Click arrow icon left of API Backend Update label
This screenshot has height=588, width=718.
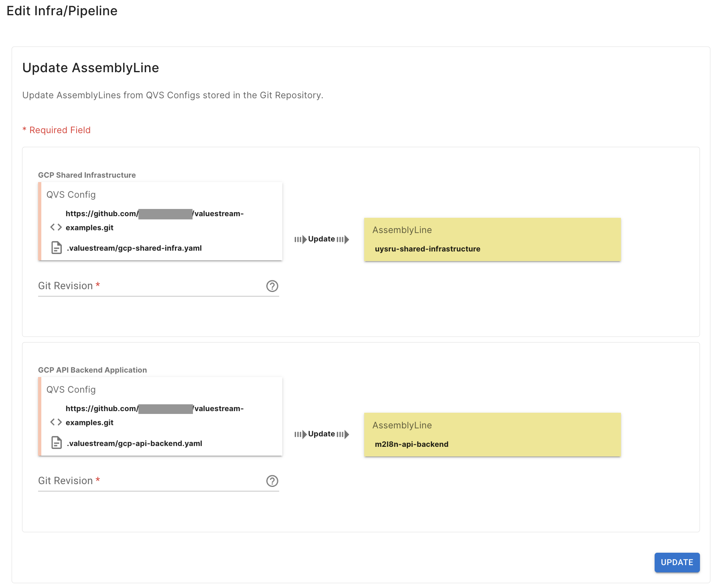tap(300, 434)
